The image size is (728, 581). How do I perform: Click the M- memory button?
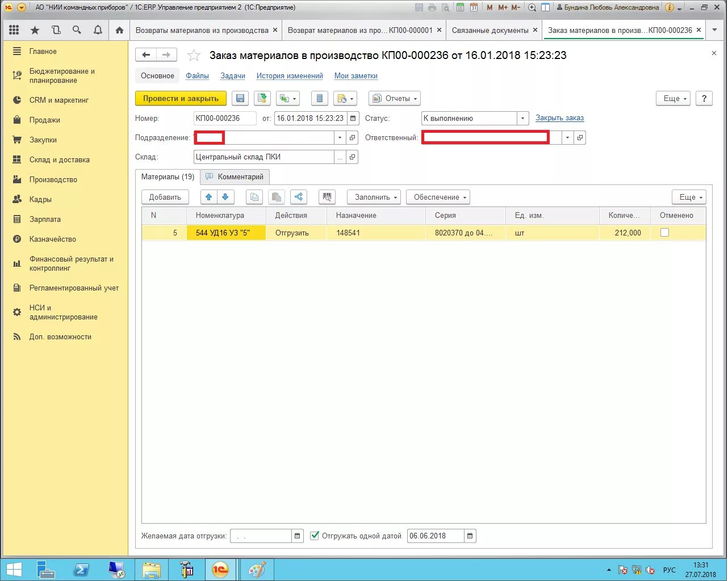click(x=516, y=7)
